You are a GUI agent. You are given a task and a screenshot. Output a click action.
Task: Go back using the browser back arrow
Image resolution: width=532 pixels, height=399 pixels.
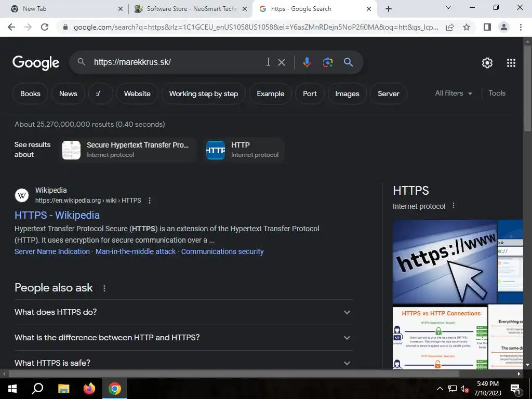click(x=11, y=27)
